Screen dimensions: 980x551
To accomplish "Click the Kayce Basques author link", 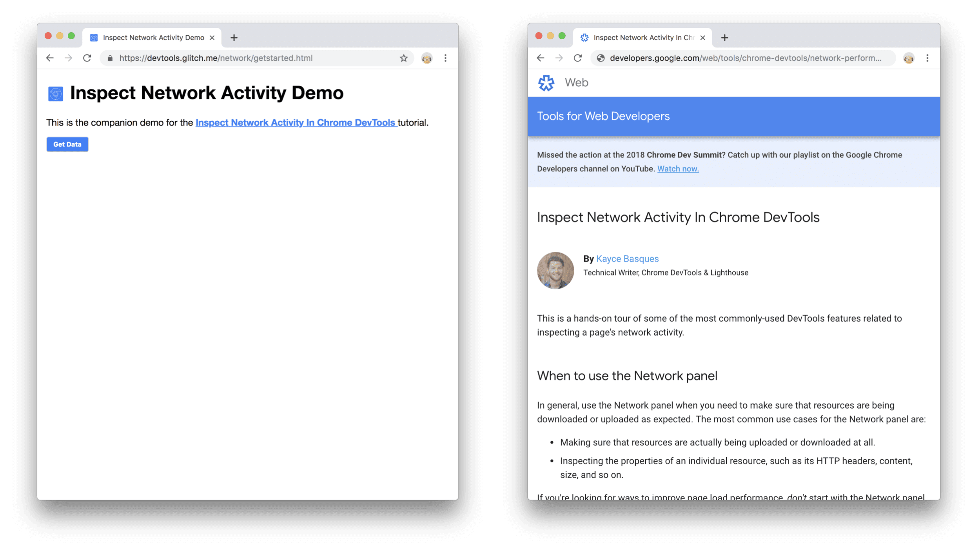I will (x=627, y=259).
